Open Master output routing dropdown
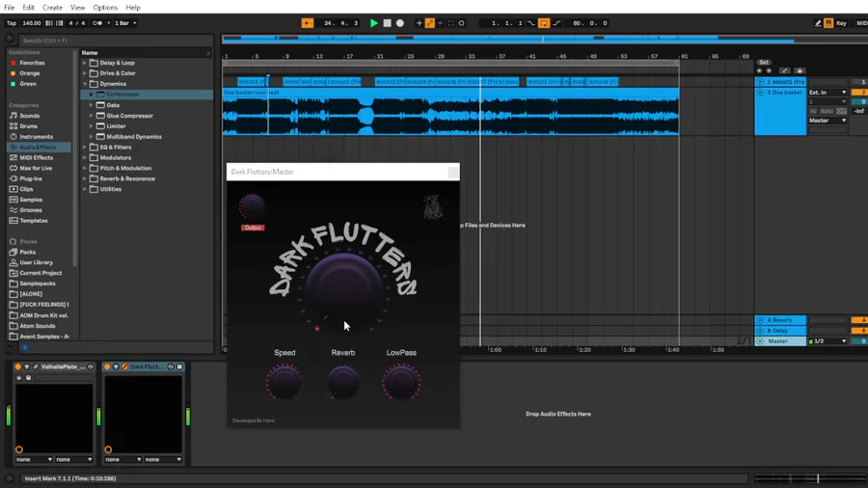 point(827,121)
